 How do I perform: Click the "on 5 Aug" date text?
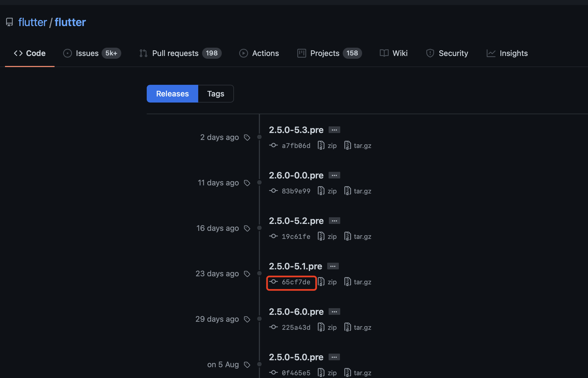click(x=223, y=364)
